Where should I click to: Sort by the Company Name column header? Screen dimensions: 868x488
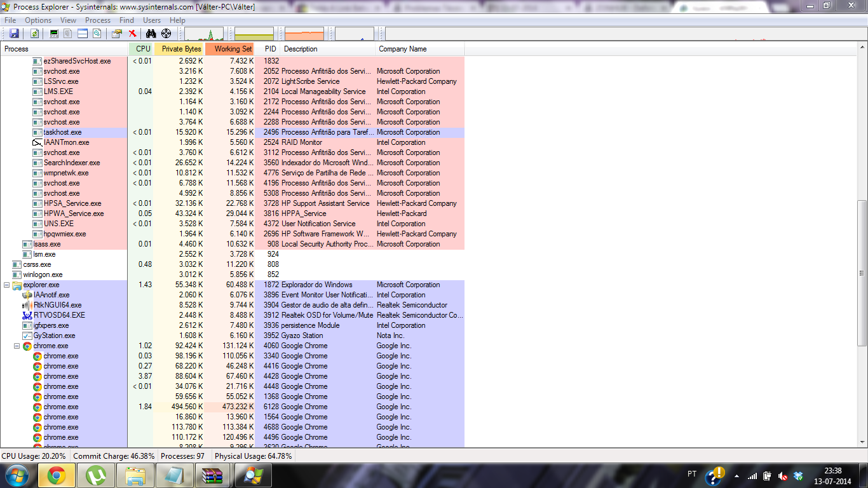point(420,49)
